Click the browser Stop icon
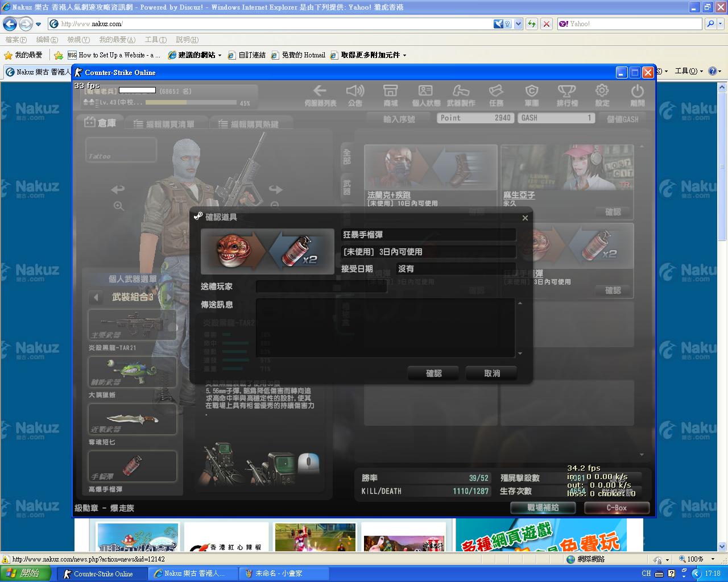The image size is (728, 582). (547, 24)
